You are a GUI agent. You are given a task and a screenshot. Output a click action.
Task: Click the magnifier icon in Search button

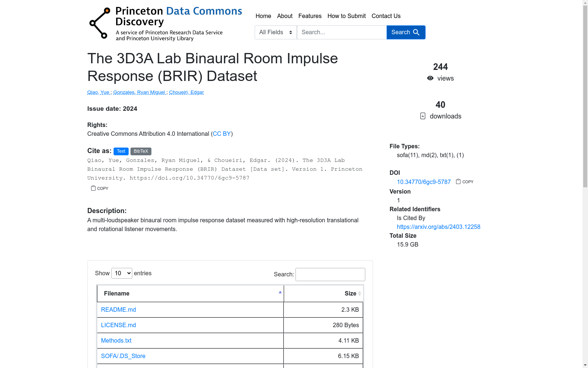click(416, 32)
